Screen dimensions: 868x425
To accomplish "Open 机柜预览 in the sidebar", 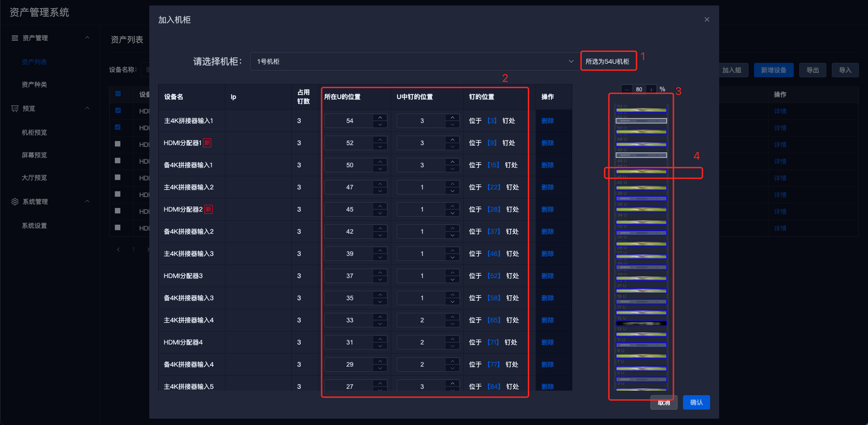I will [34, 132].
